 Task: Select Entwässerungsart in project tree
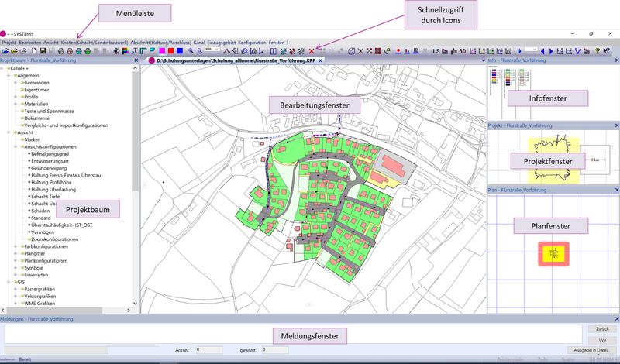[50, 161]
